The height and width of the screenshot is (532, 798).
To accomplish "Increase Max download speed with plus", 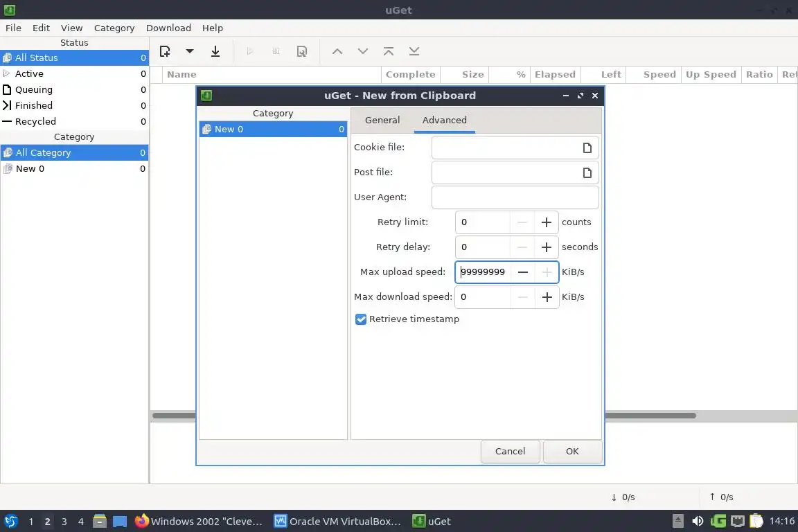I will [x=547, y=297].
